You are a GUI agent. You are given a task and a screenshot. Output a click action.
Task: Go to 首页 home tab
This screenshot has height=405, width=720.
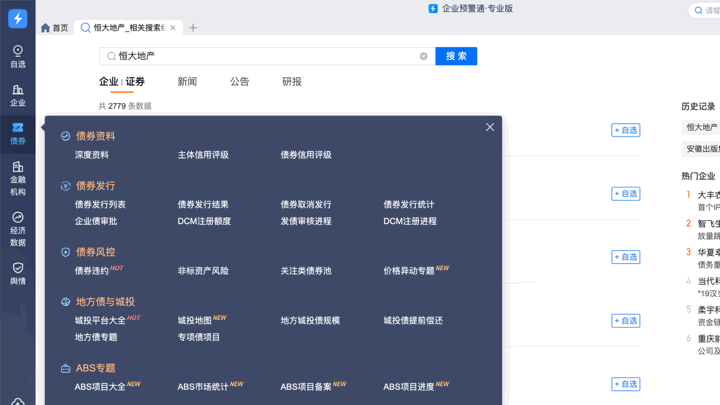pyautogui.click(x=55, y=28)
